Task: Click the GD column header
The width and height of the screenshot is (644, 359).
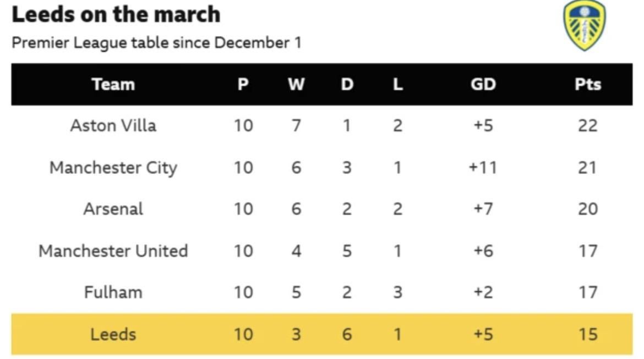Action: point(483,84)
